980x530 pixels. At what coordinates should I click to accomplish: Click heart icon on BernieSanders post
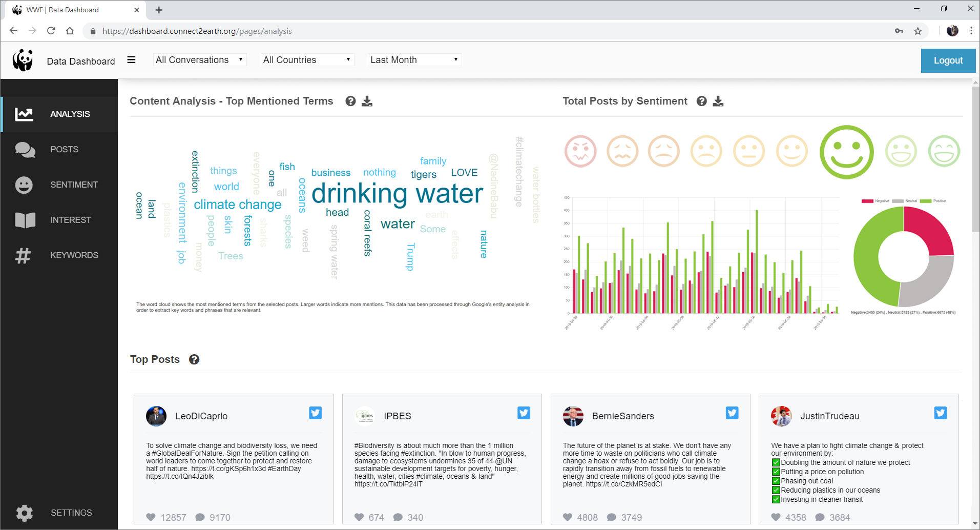(568, 517)
